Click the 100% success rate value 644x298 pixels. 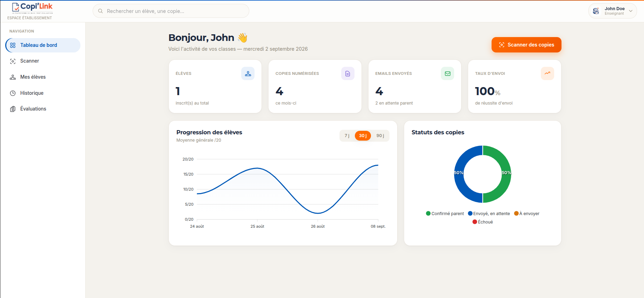(488, 91)
